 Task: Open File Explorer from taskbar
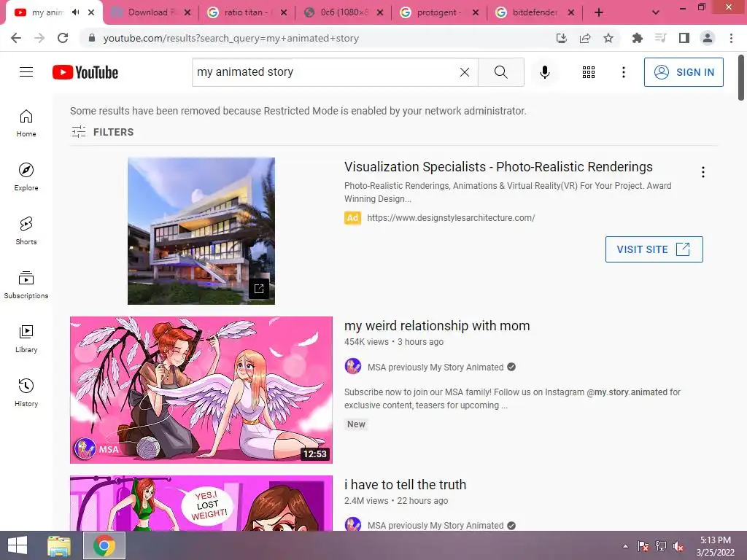pyautogui.click(x=59, y=545)
